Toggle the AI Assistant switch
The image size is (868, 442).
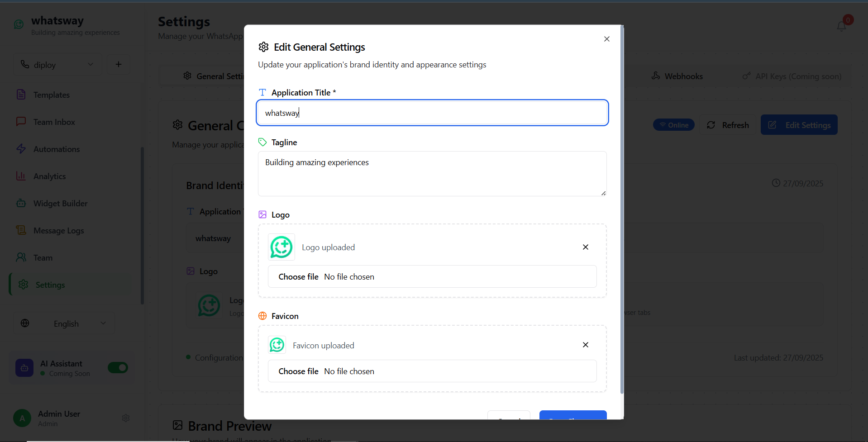coord(118,368)
